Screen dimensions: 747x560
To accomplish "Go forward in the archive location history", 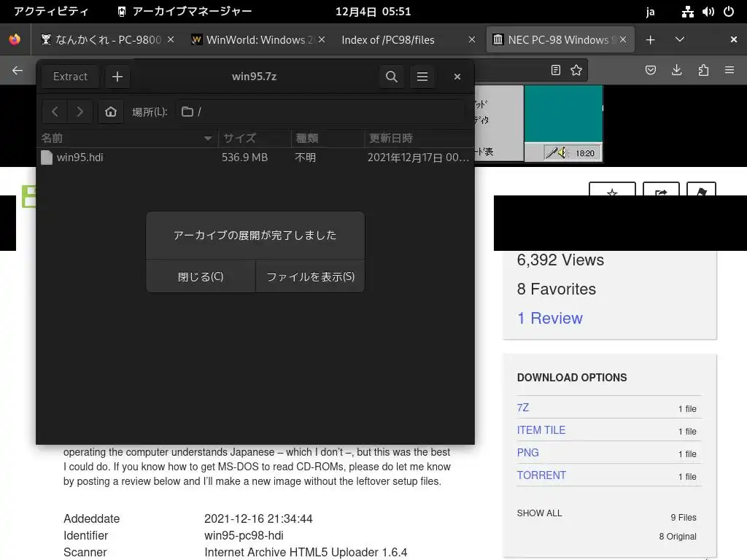I will pyautogui.click(x=80, y=112).
